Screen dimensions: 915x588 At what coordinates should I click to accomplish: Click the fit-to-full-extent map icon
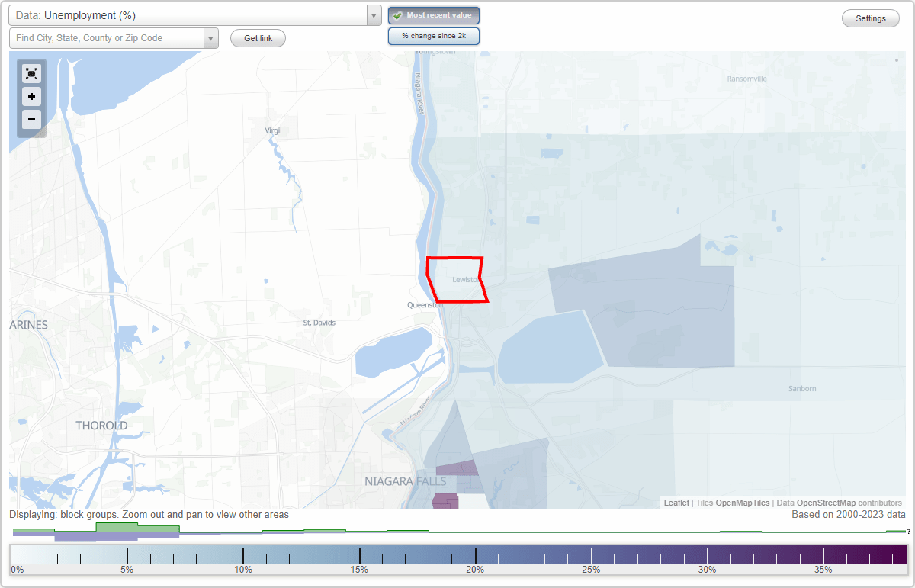coord(31,73)
